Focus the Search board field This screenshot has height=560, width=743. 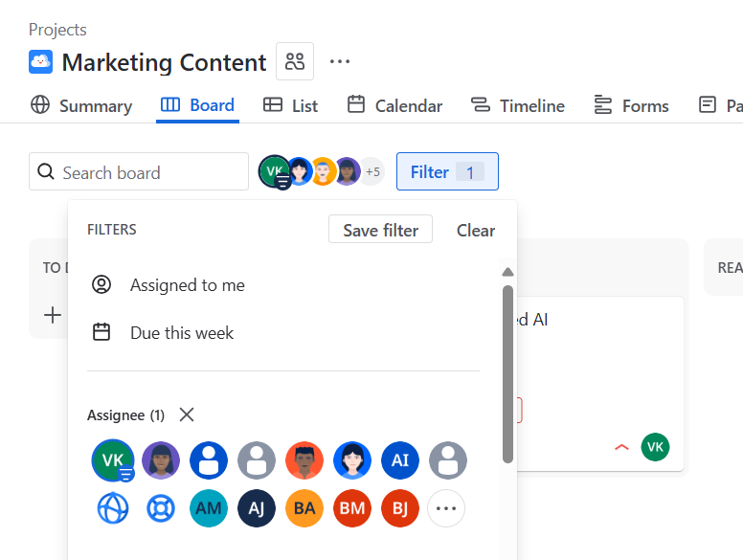(144, 172)
